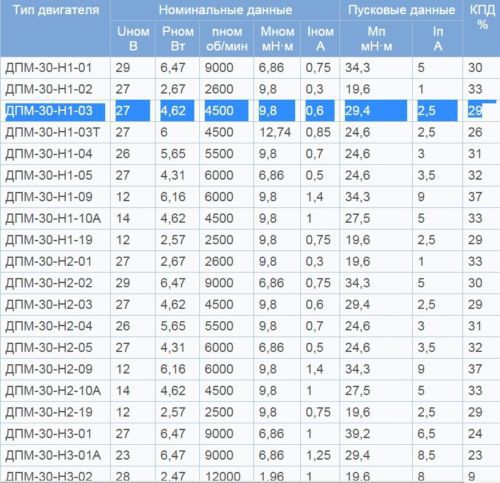Image resolution: width=500 pixels, height=483 pixels.
Task: Click the 12000 rpm value cell
Action: pos(227,475)
